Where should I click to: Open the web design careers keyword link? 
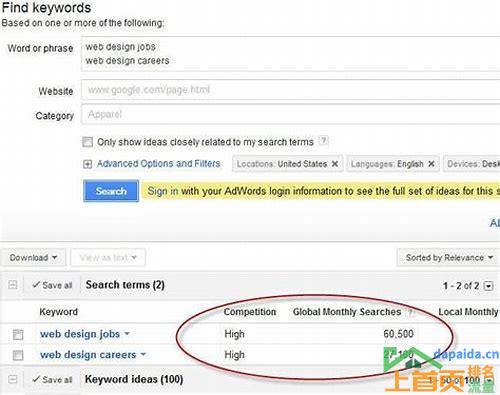point(88,355)
